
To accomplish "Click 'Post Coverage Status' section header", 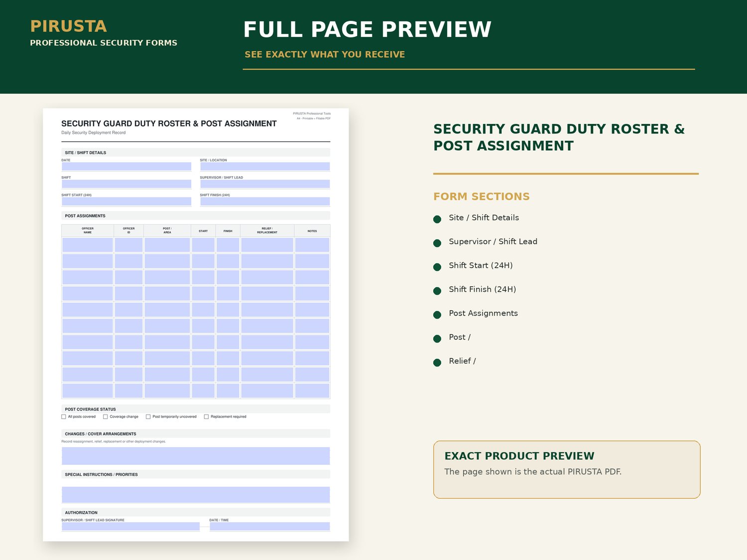I will pos(196,409).
